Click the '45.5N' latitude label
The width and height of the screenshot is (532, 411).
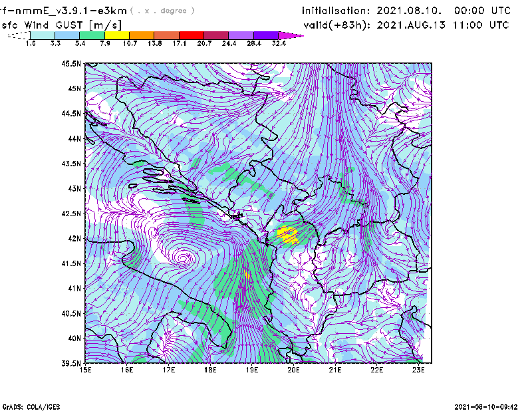[71, 63]
